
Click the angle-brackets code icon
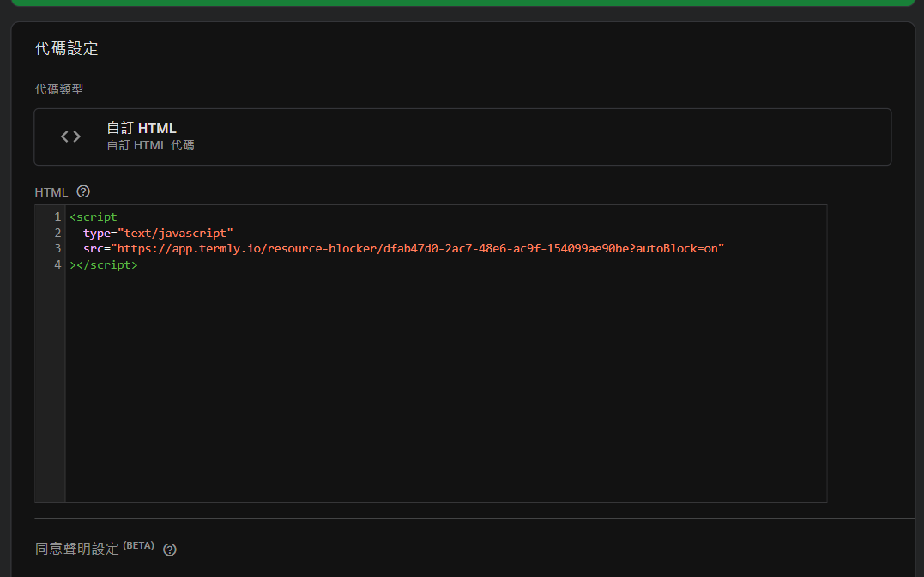(70, 137)
